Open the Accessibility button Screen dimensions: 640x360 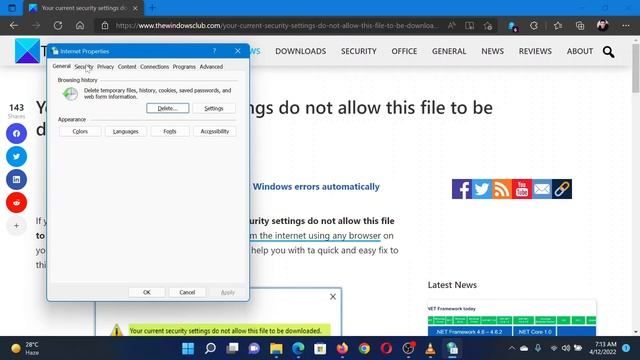tap(215, 131)
